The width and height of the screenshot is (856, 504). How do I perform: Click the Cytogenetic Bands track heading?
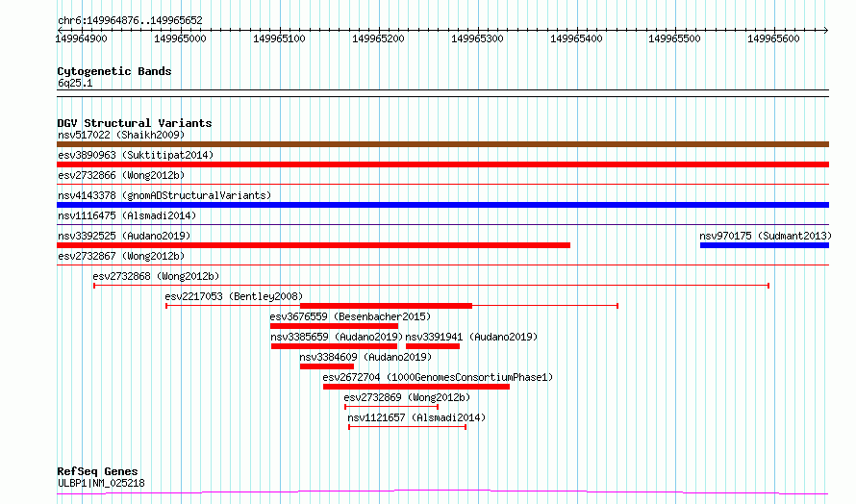point(114,71)
